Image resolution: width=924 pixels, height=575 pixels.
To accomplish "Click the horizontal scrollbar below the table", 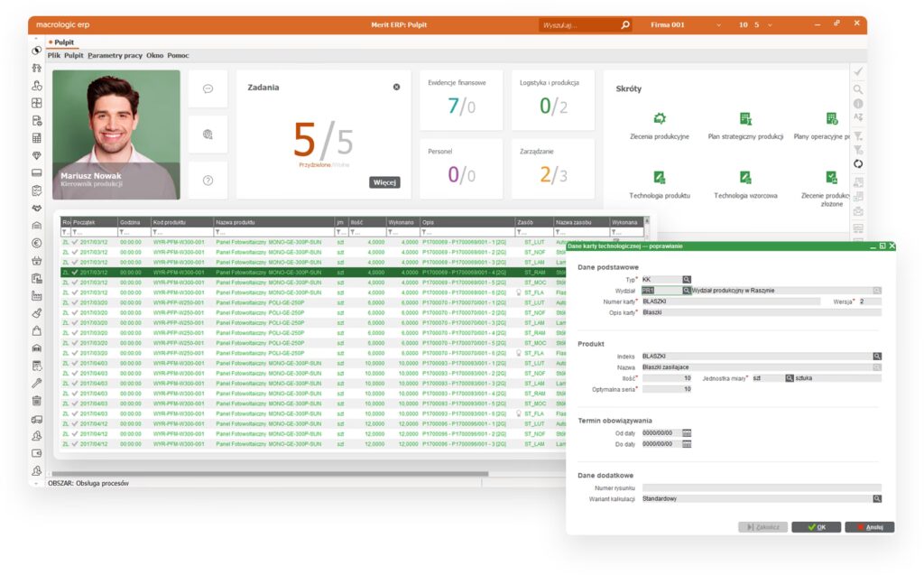I will pos(271,473).
